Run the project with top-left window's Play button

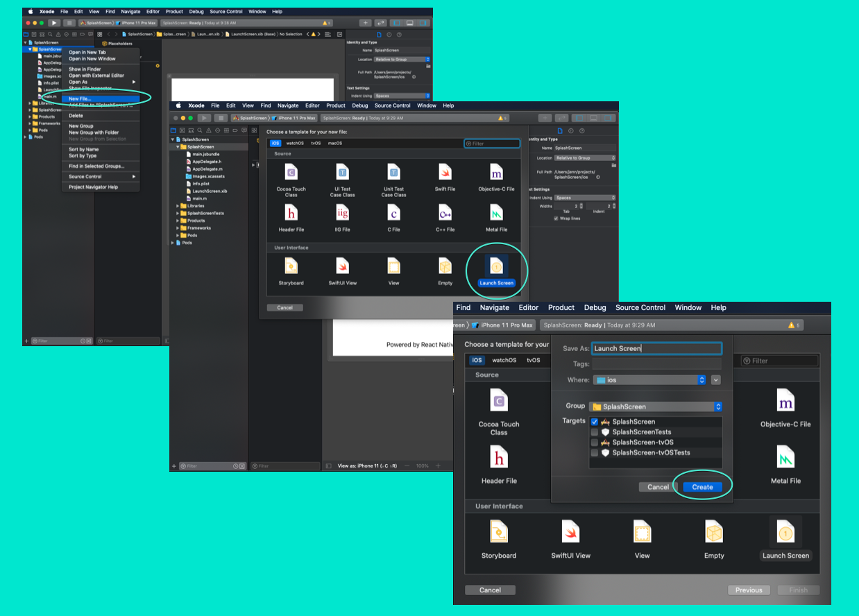coord(53,23)
